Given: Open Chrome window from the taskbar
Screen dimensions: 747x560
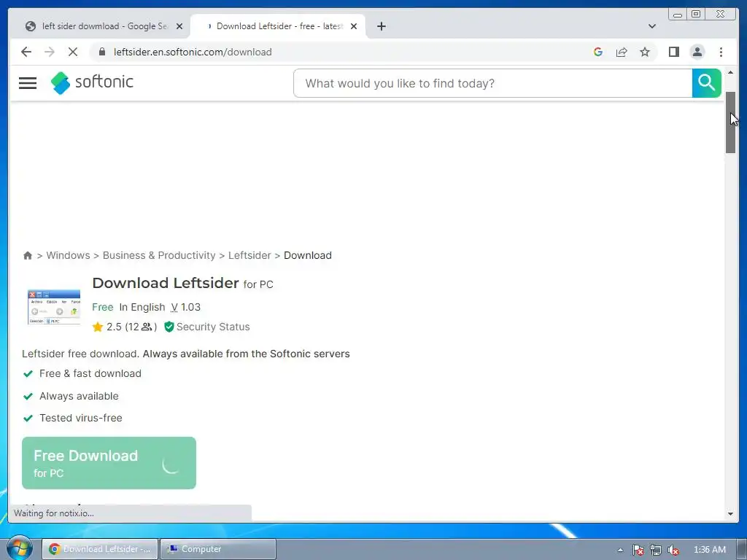Looking at the screenshot, I should 100,549.
